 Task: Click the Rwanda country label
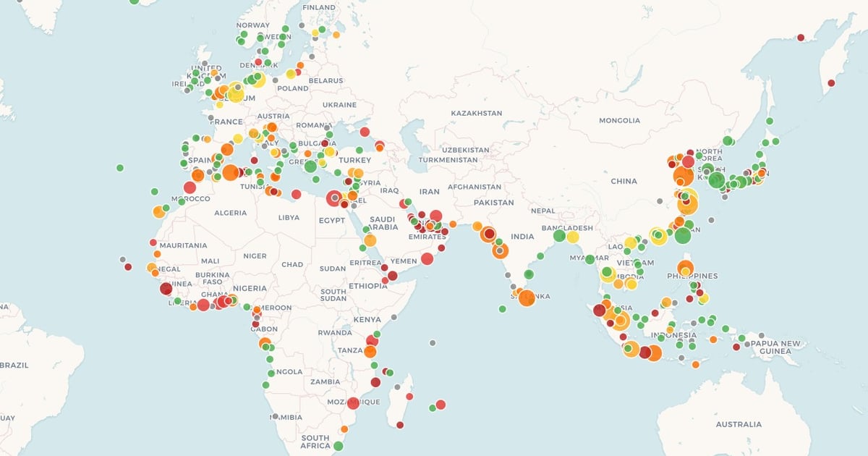(335, 333)
